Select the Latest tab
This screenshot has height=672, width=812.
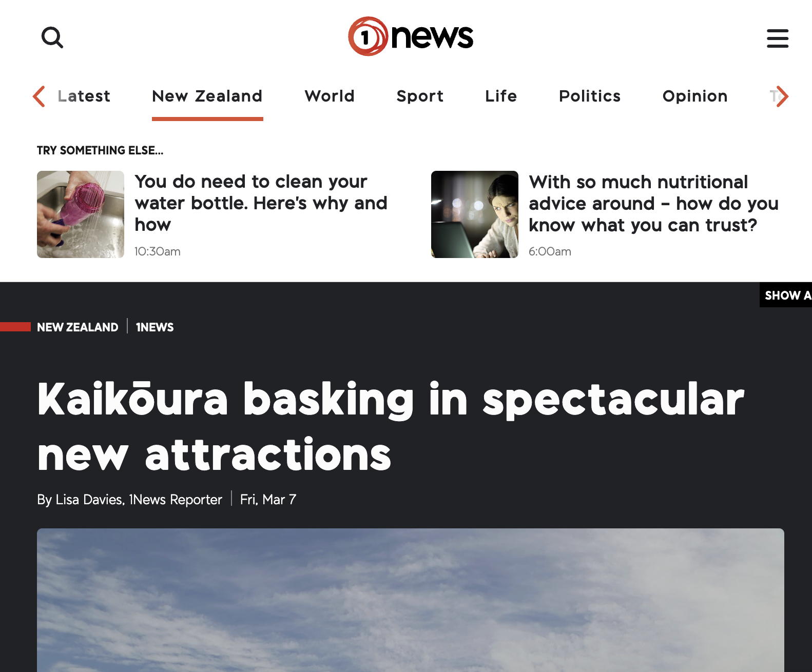(84, 96)
